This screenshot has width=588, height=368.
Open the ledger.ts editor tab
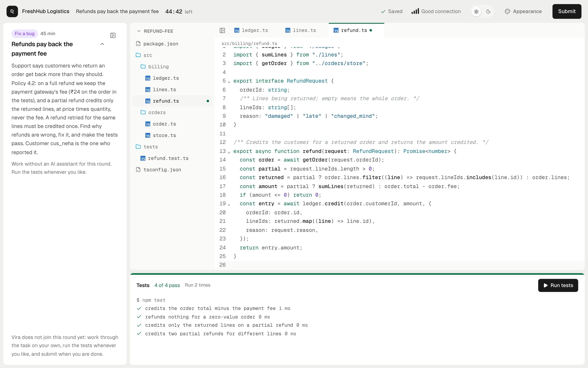(251, 30)
